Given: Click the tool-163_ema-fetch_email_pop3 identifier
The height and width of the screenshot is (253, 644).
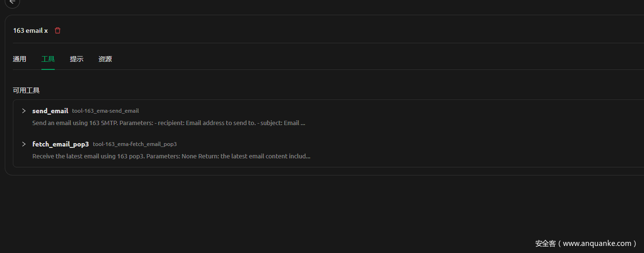Looking at the screenshot, I should 135,144.
